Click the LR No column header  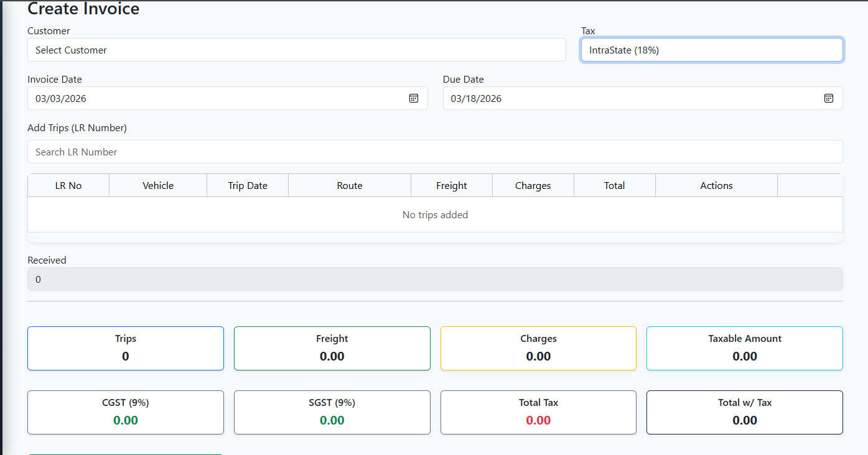[x=68, y=185]
